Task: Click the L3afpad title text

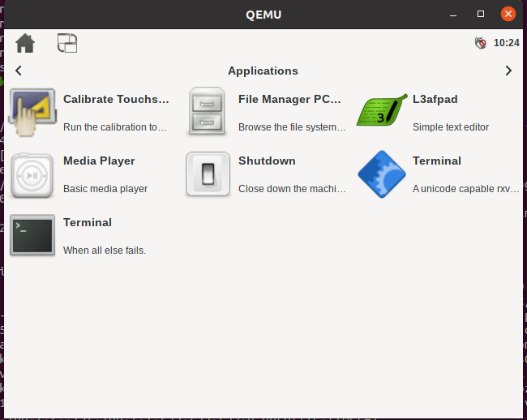Action: click(x=435, y=99)
